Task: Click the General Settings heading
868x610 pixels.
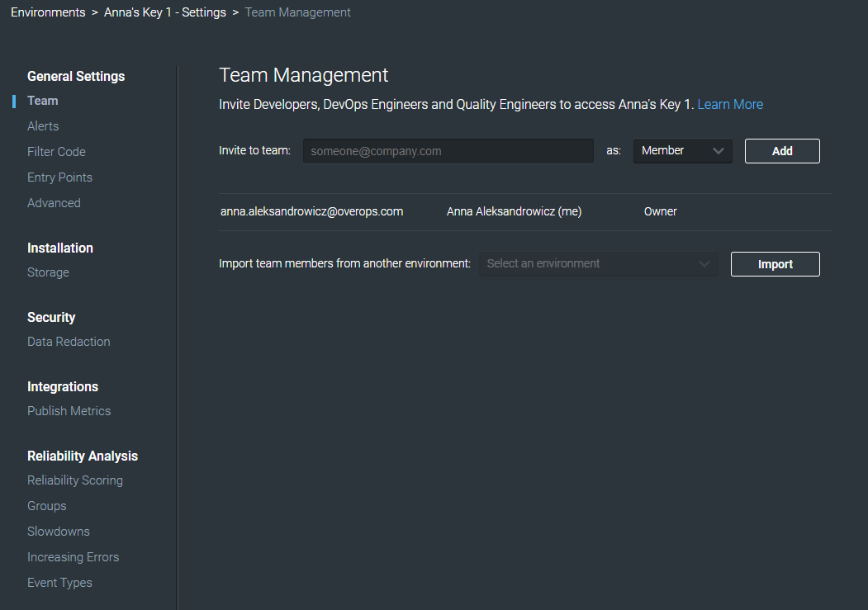Action: coord(76,76)
